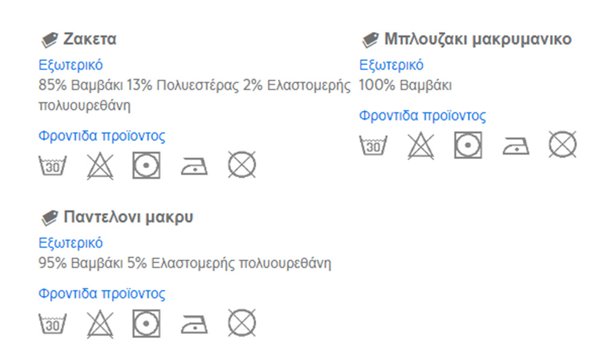Click the tag icon beside Μπλουζακι μακρυμανικο
The width and height of the screenshot is (603, 364).
point(370,40)
